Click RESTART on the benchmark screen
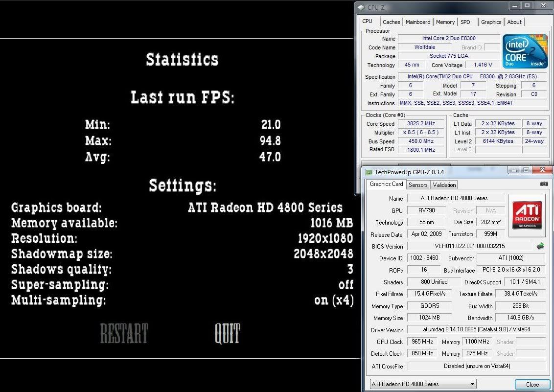 pyautogui.click(x=124, y=333)
